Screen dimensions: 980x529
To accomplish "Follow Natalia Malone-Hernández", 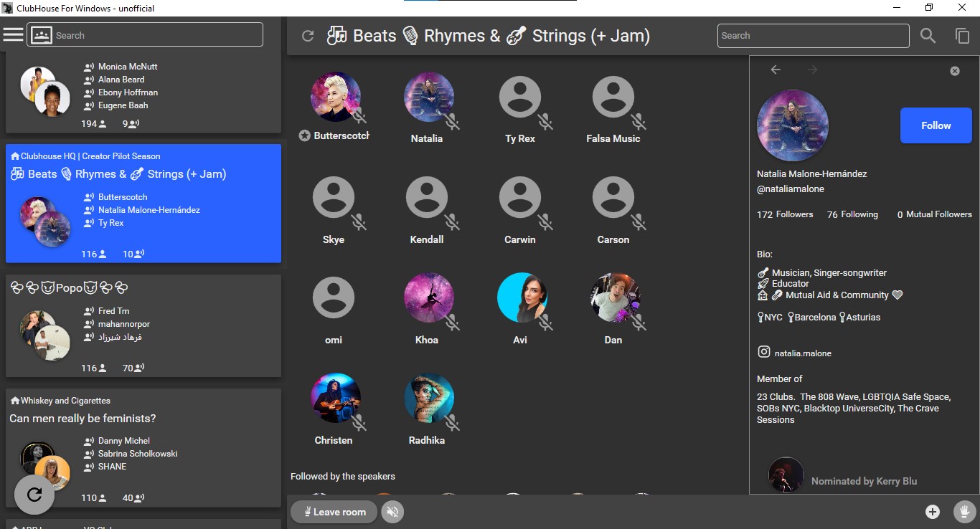I will [x=936, y=125].
